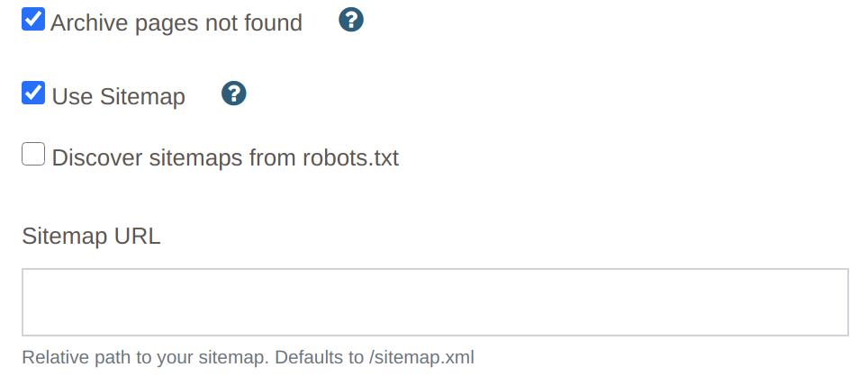
Task: Click the hint text mentioning /sitemap.xml
Action: point(248,357)
